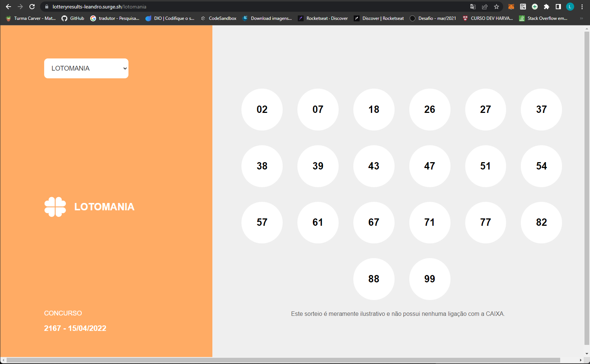The width and height of the screenshot is (590, 364).
Task: Click the LOTOMANIA heading text
Action: [104, 207]
